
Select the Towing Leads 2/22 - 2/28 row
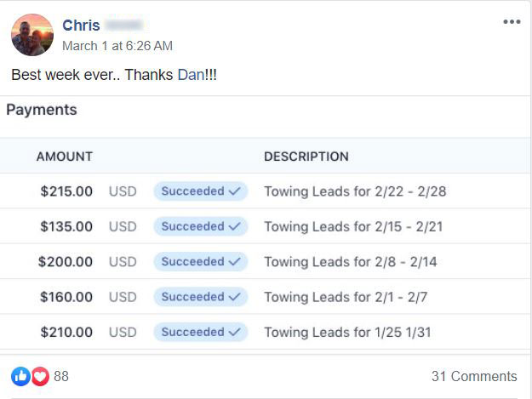[x=265, y=191]
